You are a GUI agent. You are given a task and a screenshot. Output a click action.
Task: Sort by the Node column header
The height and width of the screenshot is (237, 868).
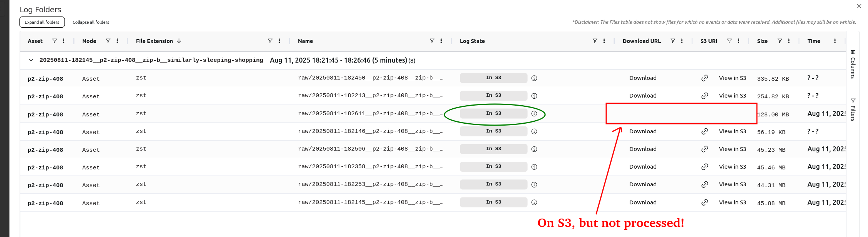click(x=89, y=41)
